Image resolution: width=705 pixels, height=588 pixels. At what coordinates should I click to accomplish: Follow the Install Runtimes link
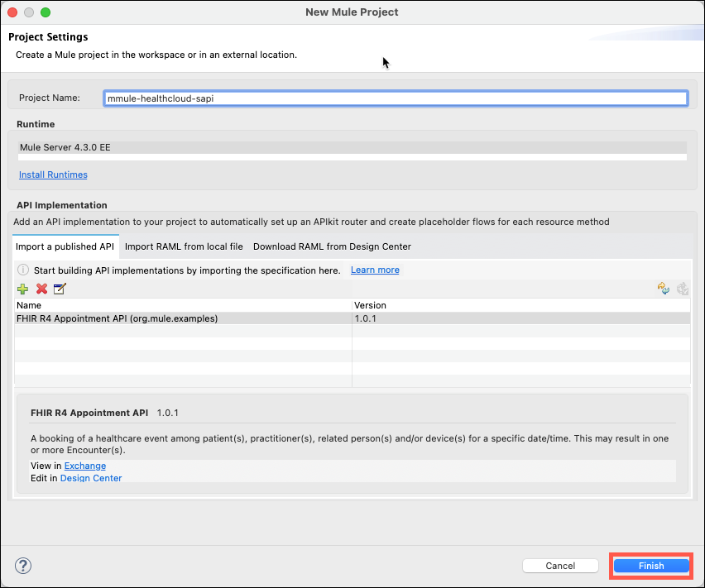[x=53, y=174]
